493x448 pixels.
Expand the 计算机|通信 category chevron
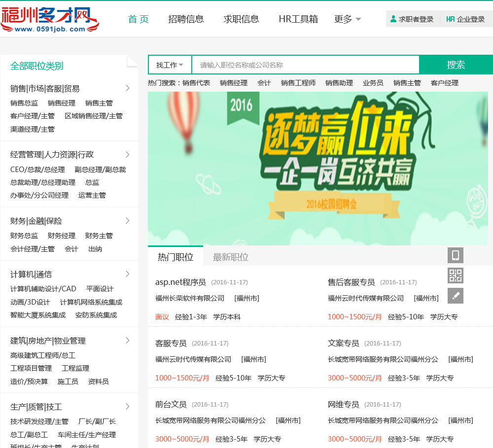point(127,274)
